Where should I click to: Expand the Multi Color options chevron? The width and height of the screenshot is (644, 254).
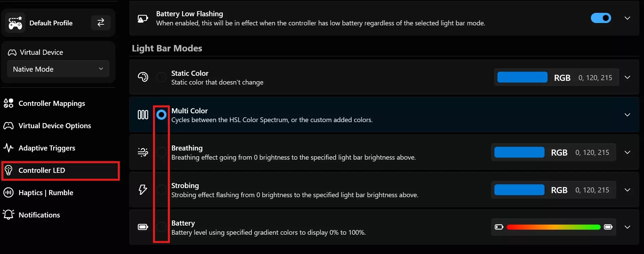coord(627,115)
